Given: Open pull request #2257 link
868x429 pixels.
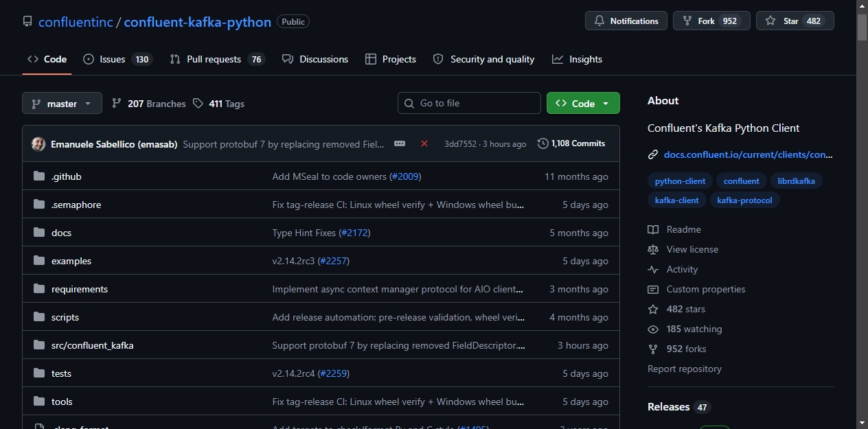Looking at the screenshot, I should coord(334,261).
